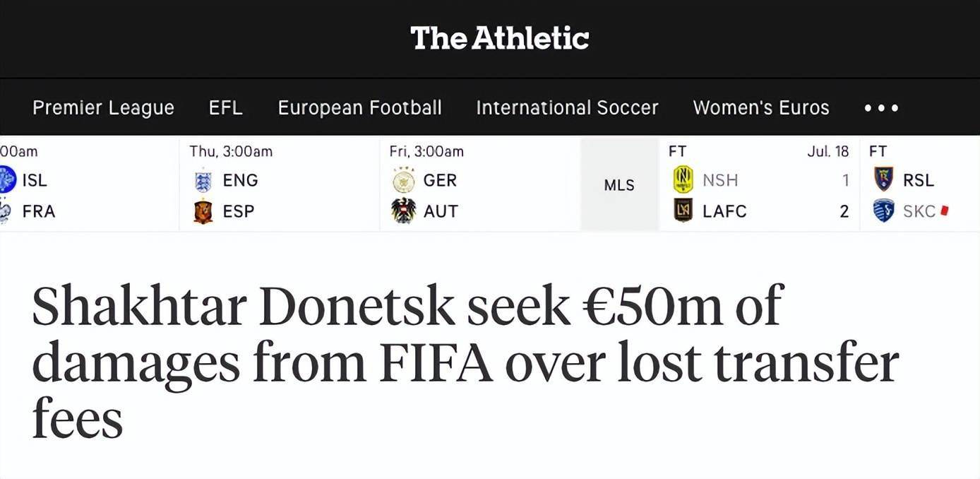Select International Soccer in navigation
This screenshot has width=980, height=479.
tap(567, 108)
